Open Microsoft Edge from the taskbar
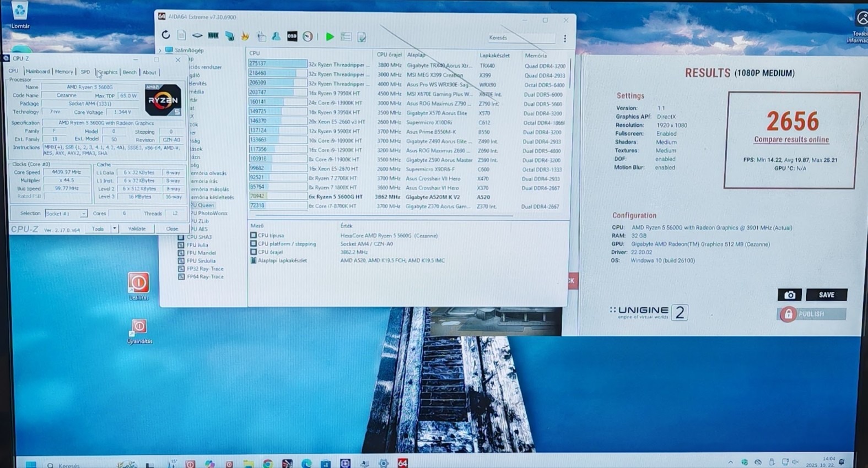The image size is (868, 468). click(x=306, y=464)
